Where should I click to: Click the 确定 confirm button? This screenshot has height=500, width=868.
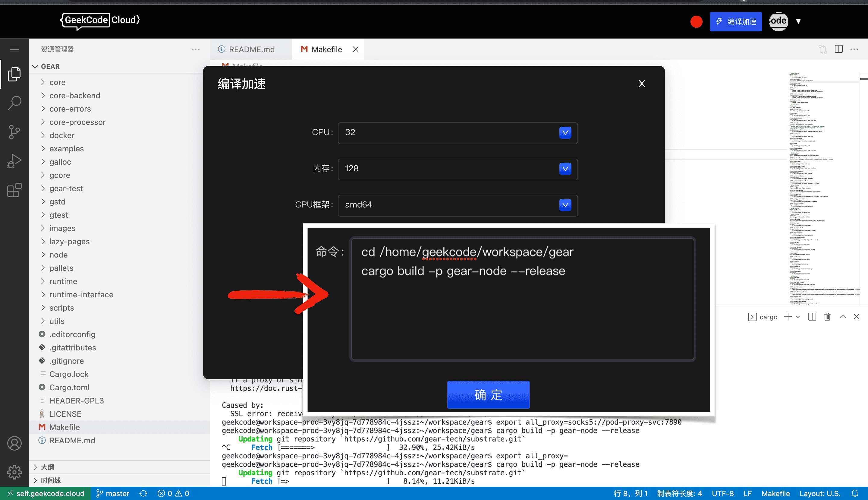click(488, 395)
